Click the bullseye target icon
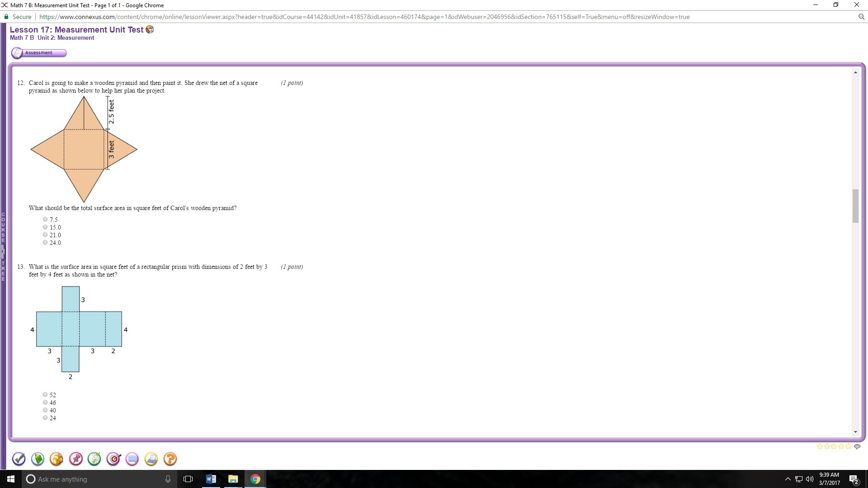This screenshot has width=868, height=488. pyautogui.click(x=113, y=459)
